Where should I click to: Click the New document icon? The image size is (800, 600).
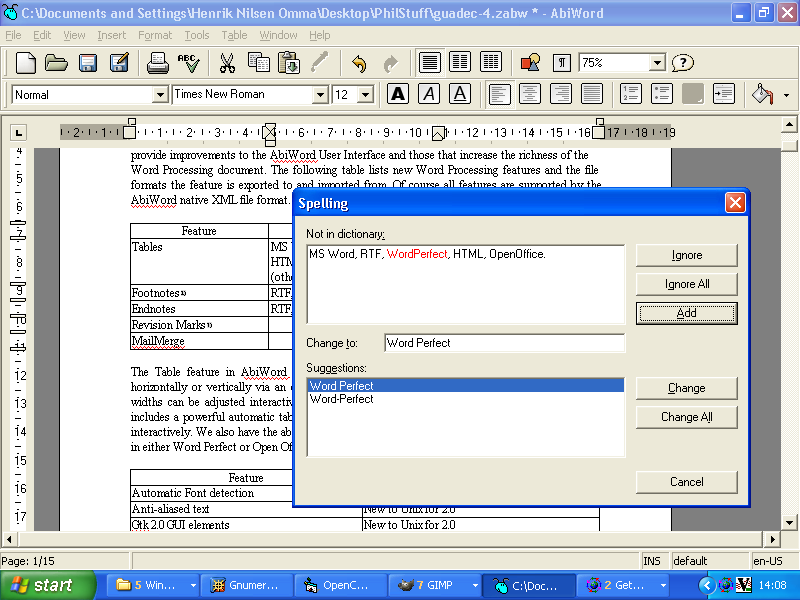[26, 63]
